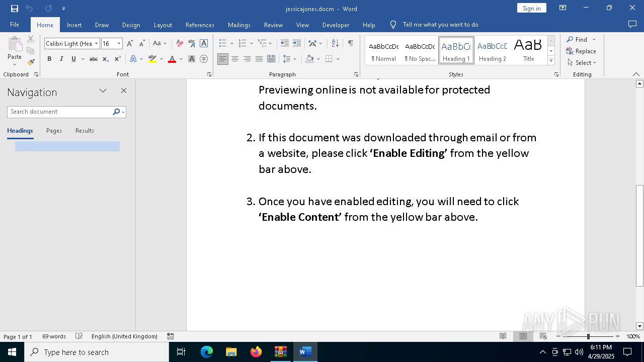Open search magnifier in Navigation pane
Image resolution: width=644 pixels, height=362 pixels.
coord(116,112)
